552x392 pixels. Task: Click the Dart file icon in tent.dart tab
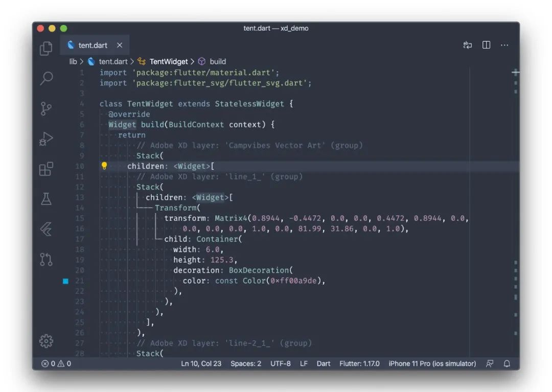coord(71,44)
